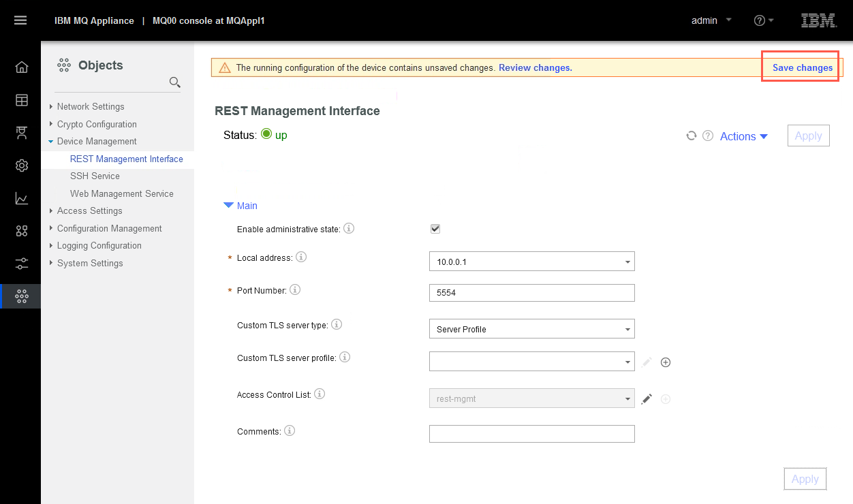
Task: Click into the Comments text field
Action: (532, 434)
